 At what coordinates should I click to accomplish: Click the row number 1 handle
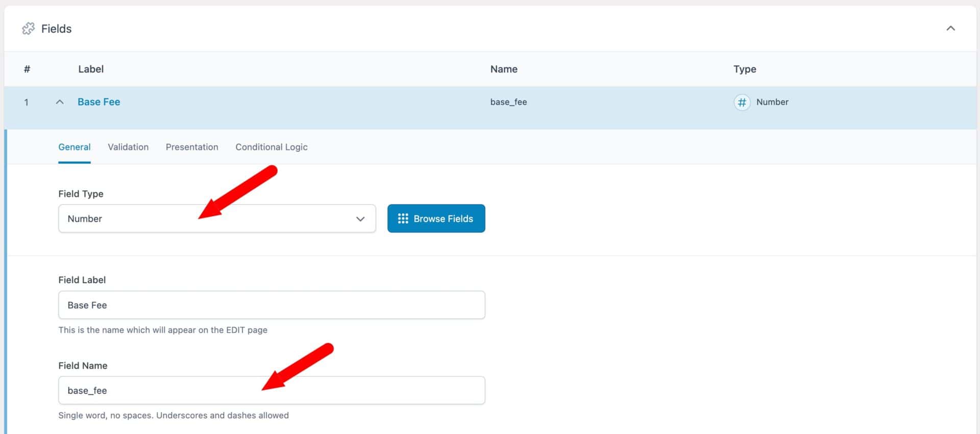click(x=26, y=103)
